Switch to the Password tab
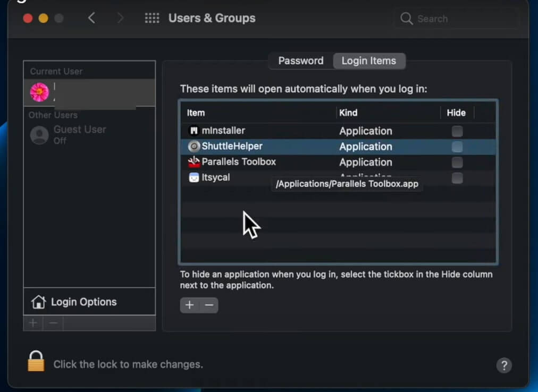Screen dimensions: 538x392 300,61
